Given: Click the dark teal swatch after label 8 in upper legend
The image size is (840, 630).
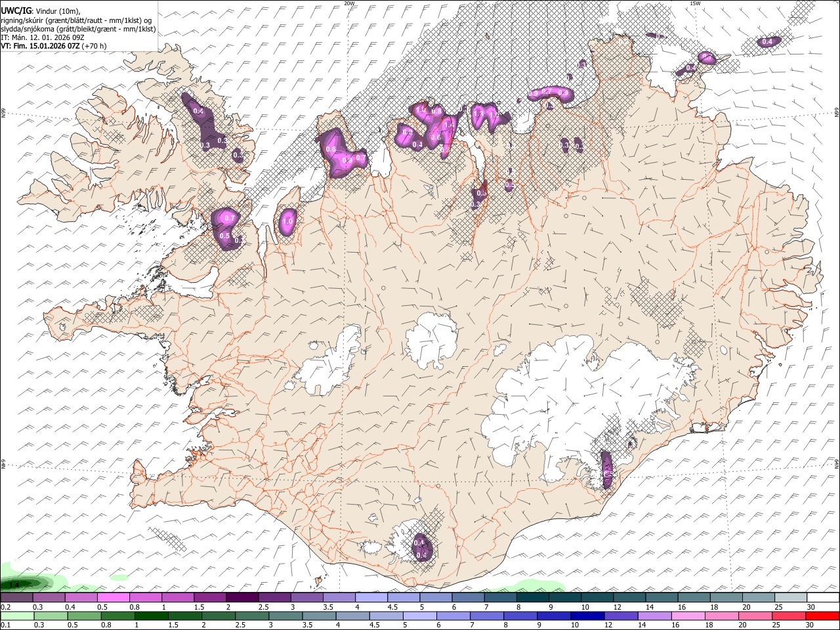Looking at the screenshot, I should pyautogui.click(x=532, y=597).
